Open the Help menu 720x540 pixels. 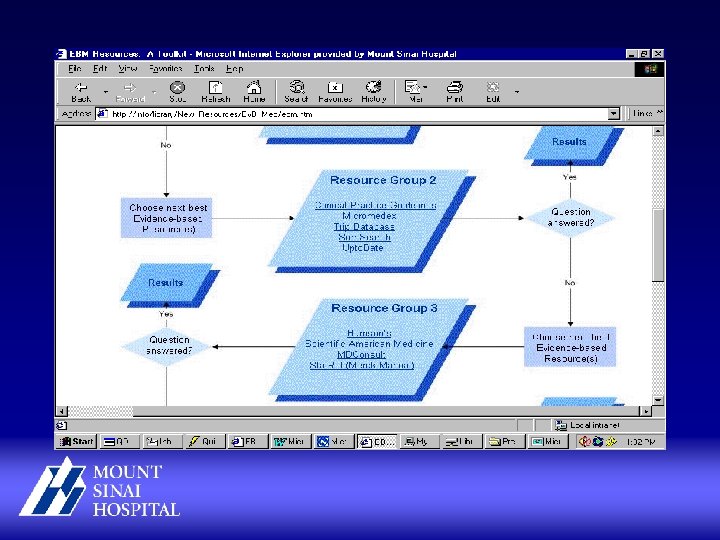coord(234,69)
